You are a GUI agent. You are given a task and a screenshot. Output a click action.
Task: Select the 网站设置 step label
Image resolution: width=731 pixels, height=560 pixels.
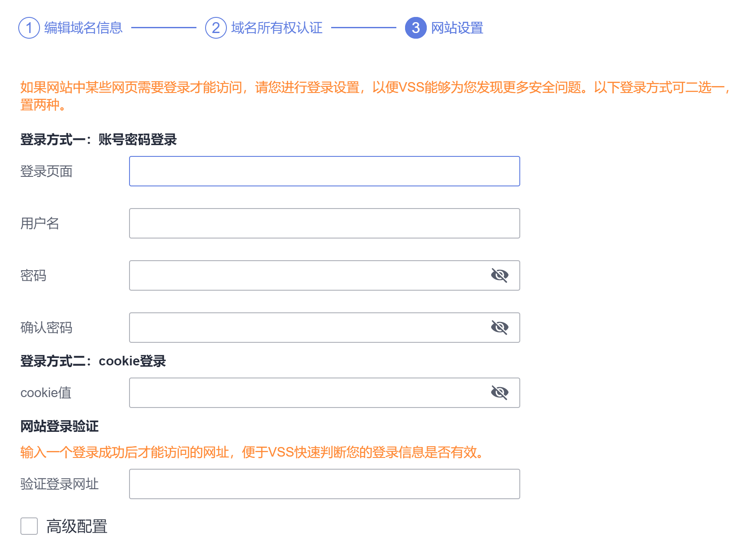(x=457, y=28)
